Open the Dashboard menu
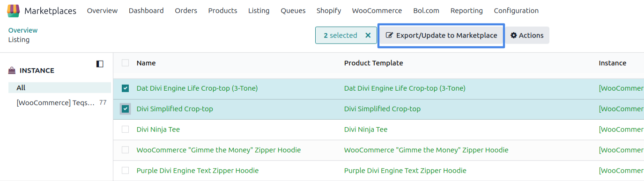This screenshot has height=181, width=644. (x=146, y=11)
